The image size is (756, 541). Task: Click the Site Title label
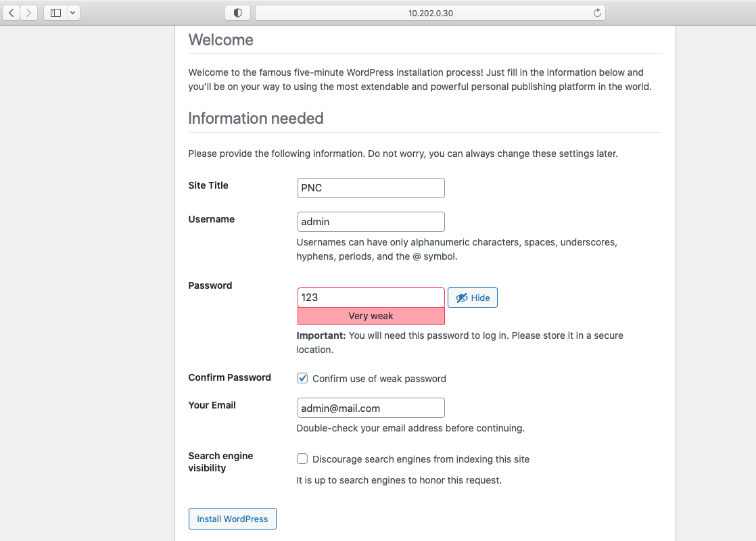coord(208,186)
